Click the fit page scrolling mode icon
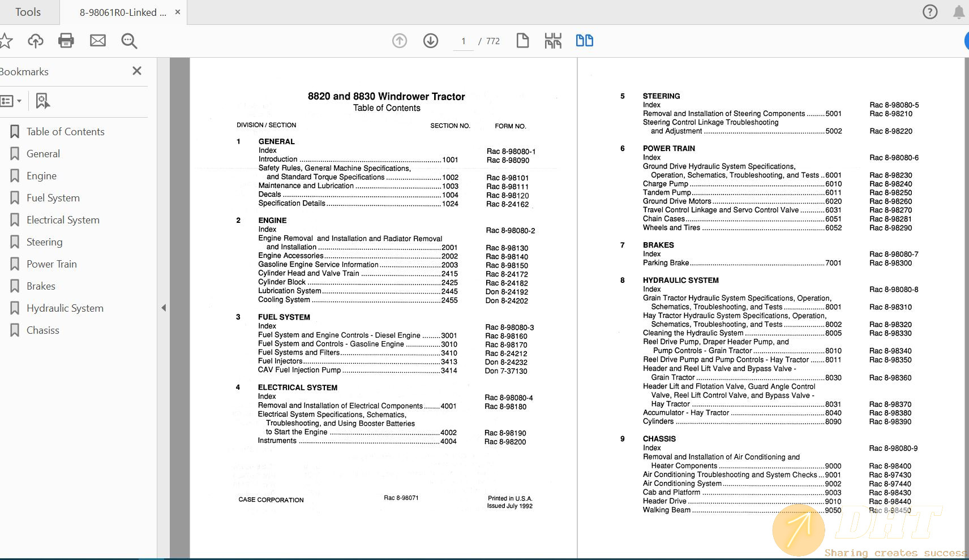The image size is (969, 560). click(x=553, y=41)
